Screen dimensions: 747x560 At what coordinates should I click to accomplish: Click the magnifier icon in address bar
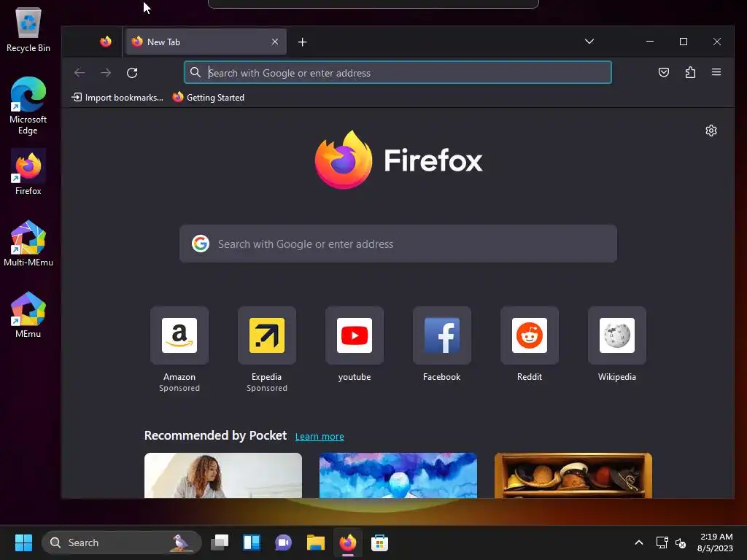[x=196, y=72]
